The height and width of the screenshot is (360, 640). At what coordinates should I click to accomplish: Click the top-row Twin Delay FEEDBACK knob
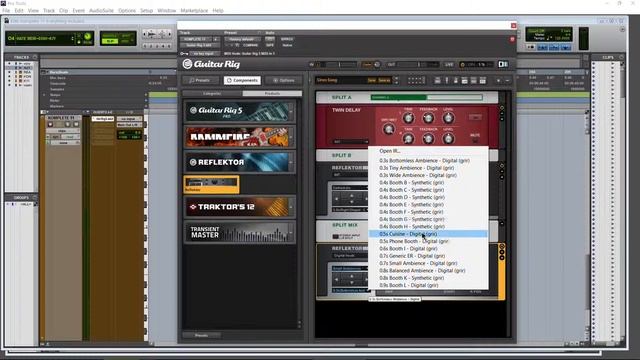428,118
